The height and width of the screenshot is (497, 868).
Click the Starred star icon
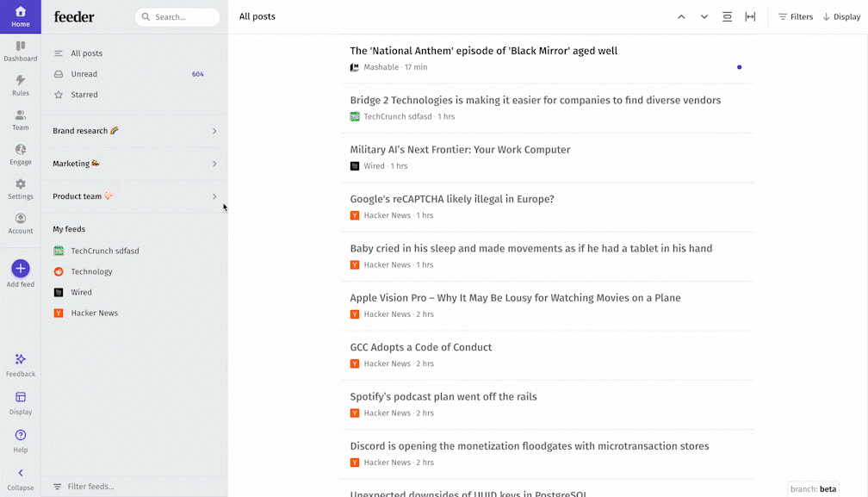(59, 95)
